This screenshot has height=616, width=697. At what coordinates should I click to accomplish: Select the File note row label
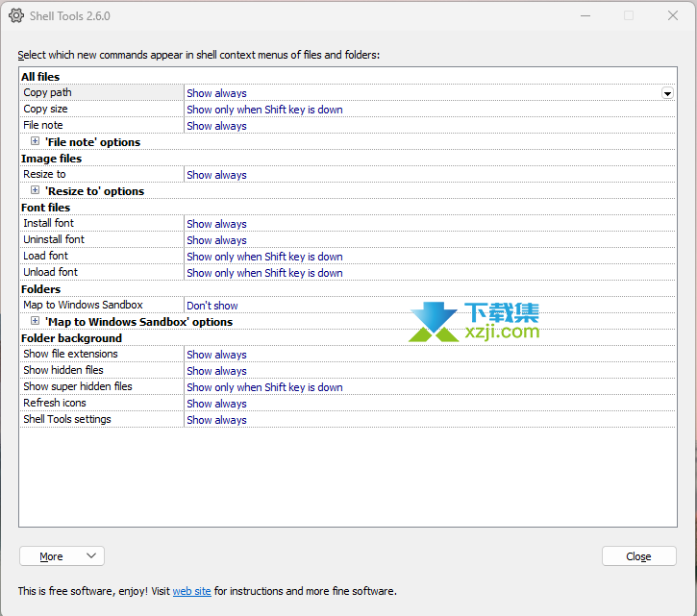coord(43,125)
